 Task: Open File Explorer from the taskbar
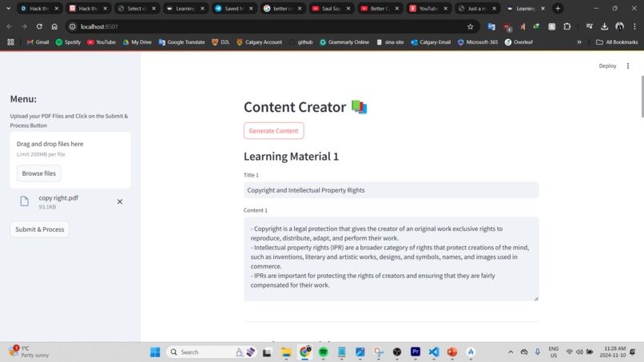point(286,352)
